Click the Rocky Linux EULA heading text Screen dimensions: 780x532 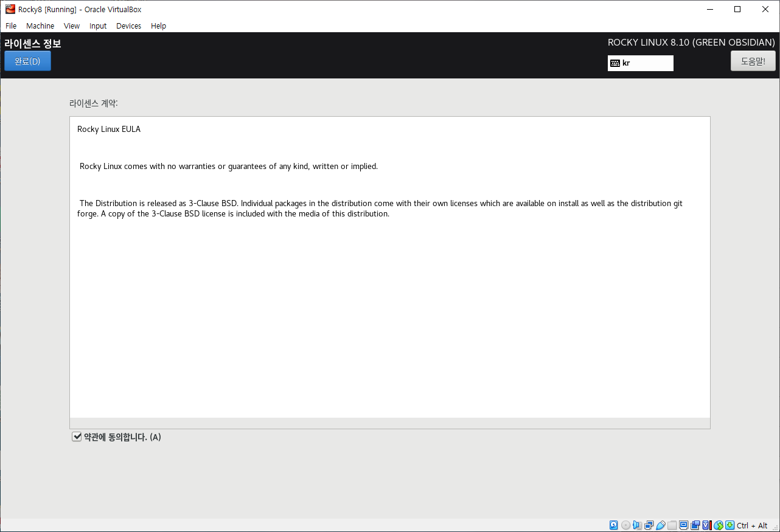coord(109,129)
